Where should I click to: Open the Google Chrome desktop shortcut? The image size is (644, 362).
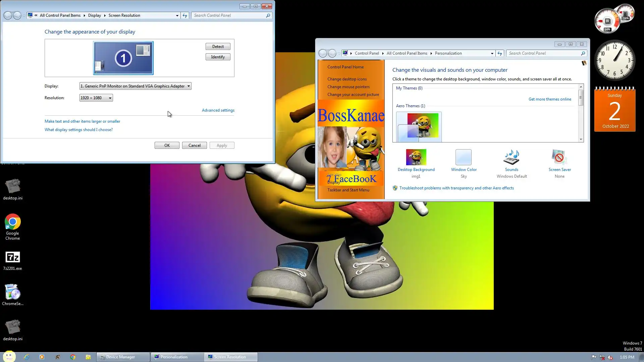pos(13,222)
